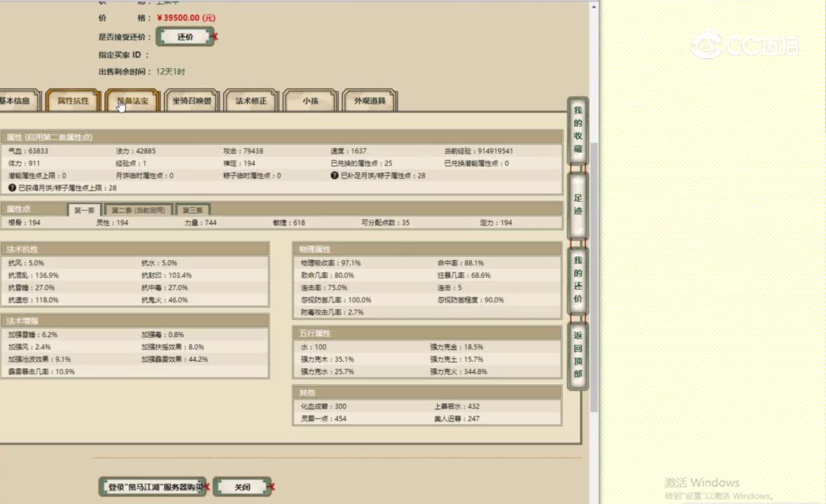Click the 命中率：88.1% entry
The width and height of the screenshot is (826, 504).
[461, 262]
